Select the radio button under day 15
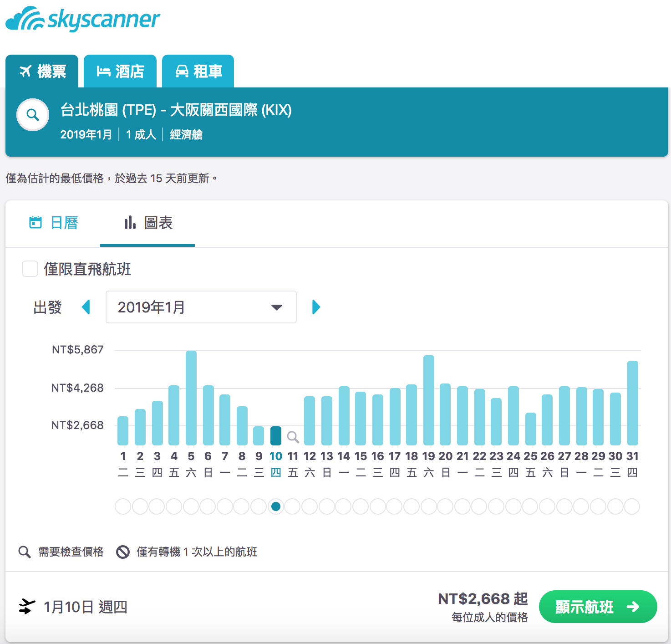The image size is (671, 644). [x=361, y=506]
